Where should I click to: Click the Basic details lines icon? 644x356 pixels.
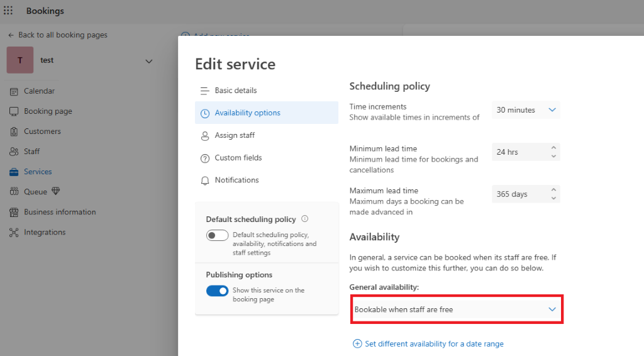coord(204,91)
